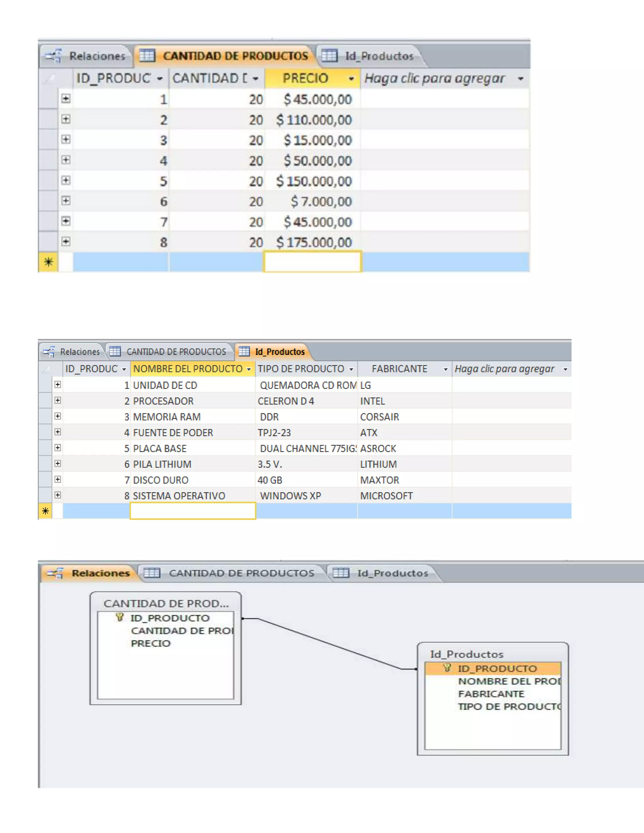Screen dimensions: 644x833
Task: Click the new record asterisk in the price table
Action: tap(48, 262)
